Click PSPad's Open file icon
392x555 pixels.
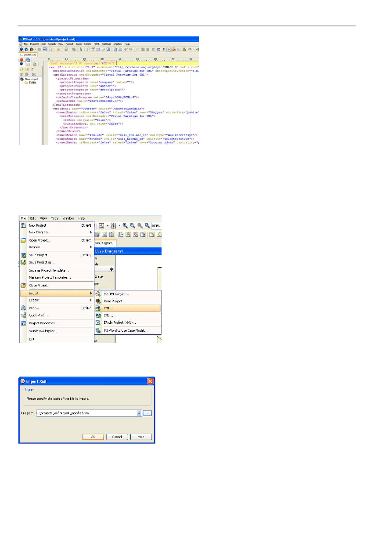58,50
